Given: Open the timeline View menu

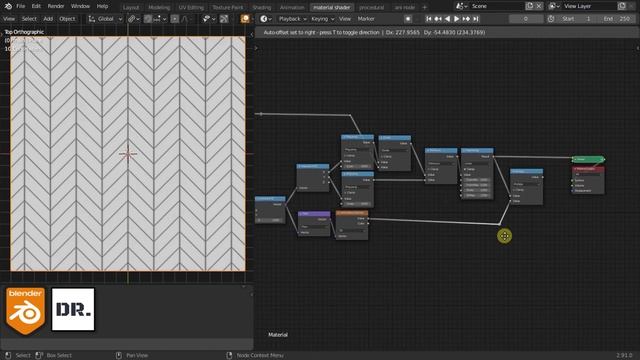Looking at the screenshot, I should (345, 19).
